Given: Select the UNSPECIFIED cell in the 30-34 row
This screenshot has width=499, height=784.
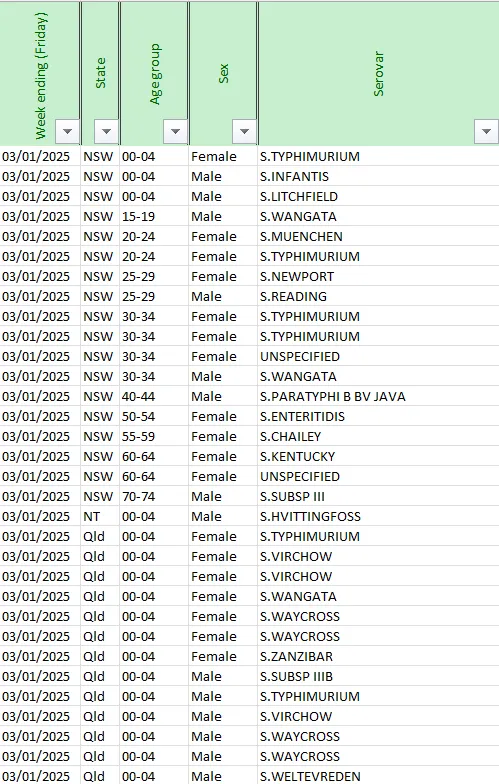Looking at the screenshot, I should [378, 356].
